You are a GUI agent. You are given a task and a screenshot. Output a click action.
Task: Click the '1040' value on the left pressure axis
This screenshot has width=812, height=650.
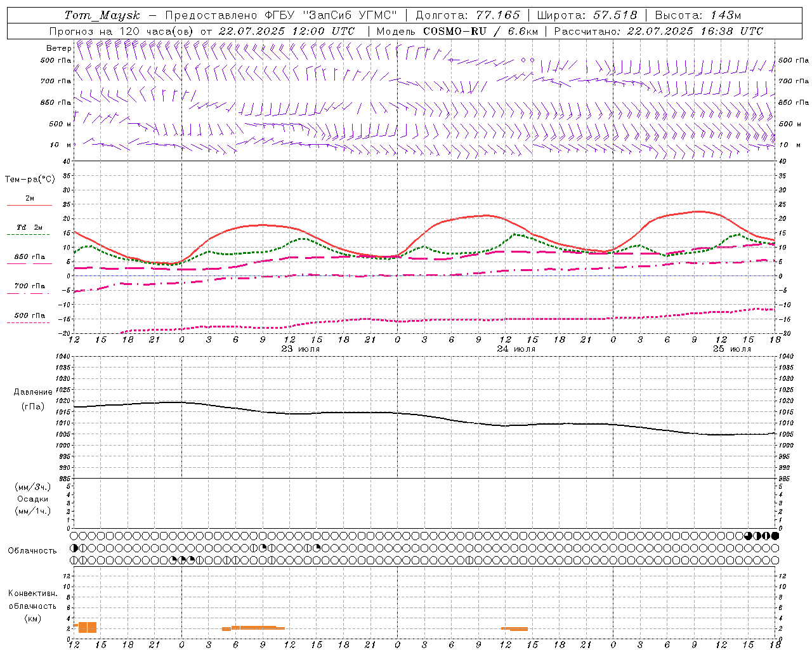[x=63, y=357]
